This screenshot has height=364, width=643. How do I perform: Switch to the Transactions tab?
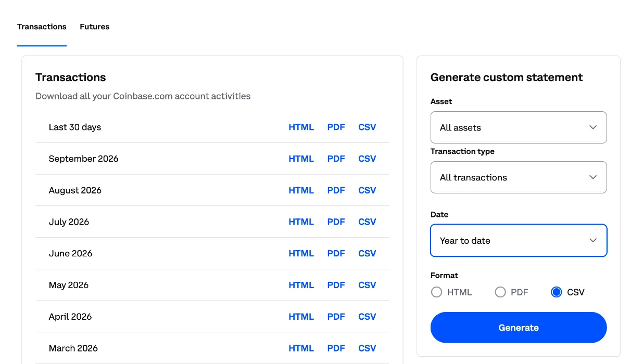[x=42, y=27]
